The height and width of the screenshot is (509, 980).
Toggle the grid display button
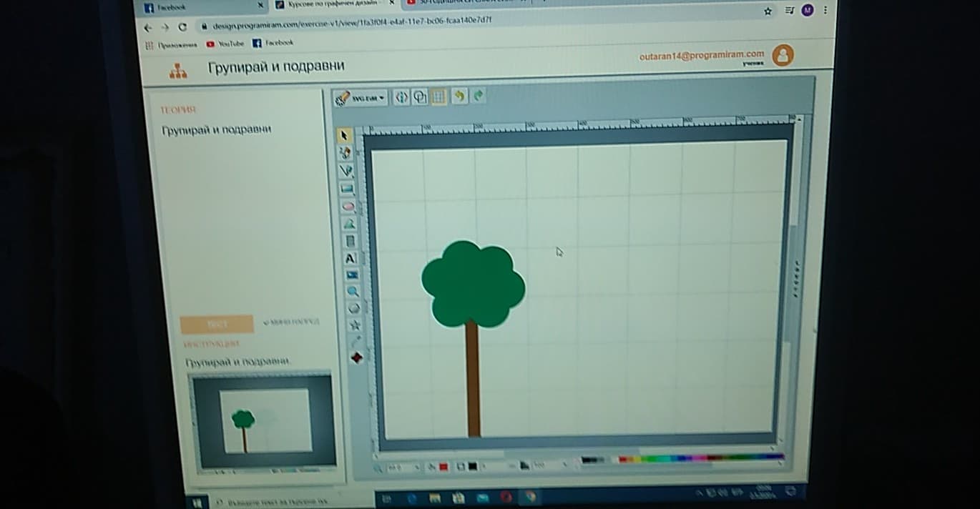(x=438, y=97)
